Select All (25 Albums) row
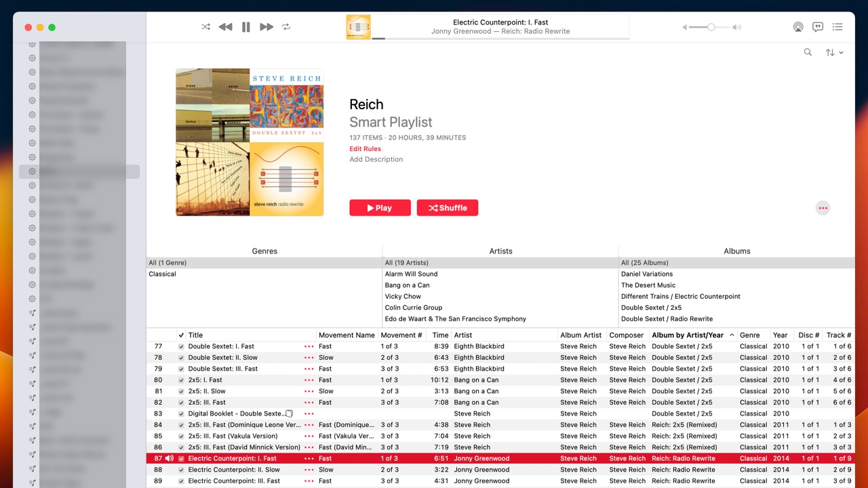This screenshot has height=488, width=868. click(737, 262)
